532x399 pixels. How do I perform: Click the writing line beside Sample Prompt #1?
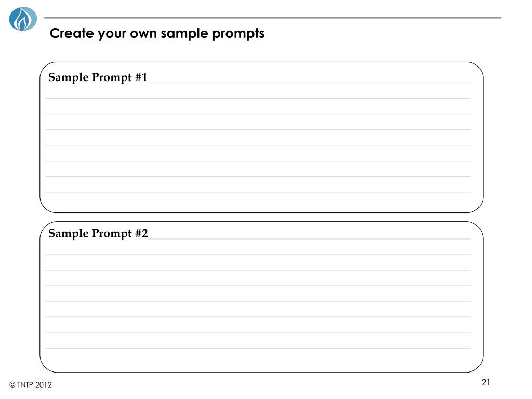click(310, 83)
